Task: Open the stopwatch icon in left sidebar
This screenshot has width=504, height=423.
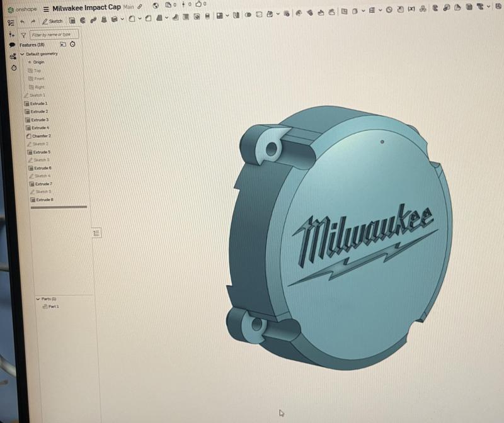Action: 14,68
